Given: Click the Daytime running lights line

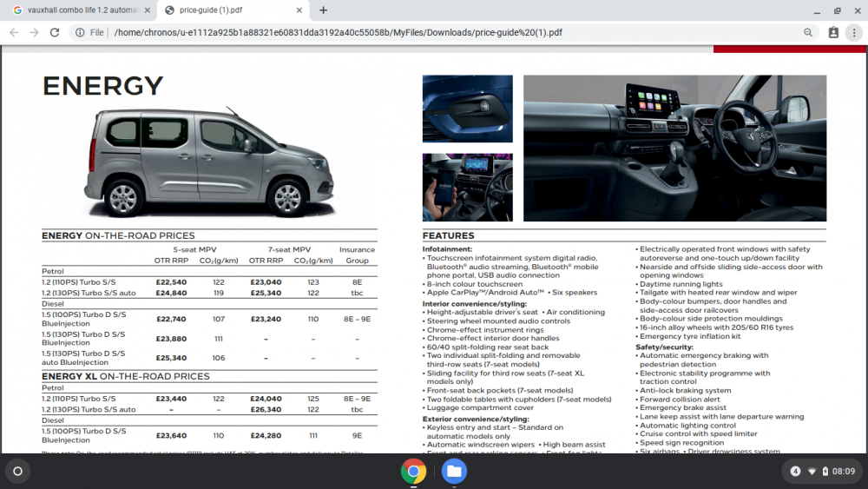Looking at the screenshot, I should [x=680, y=284].
